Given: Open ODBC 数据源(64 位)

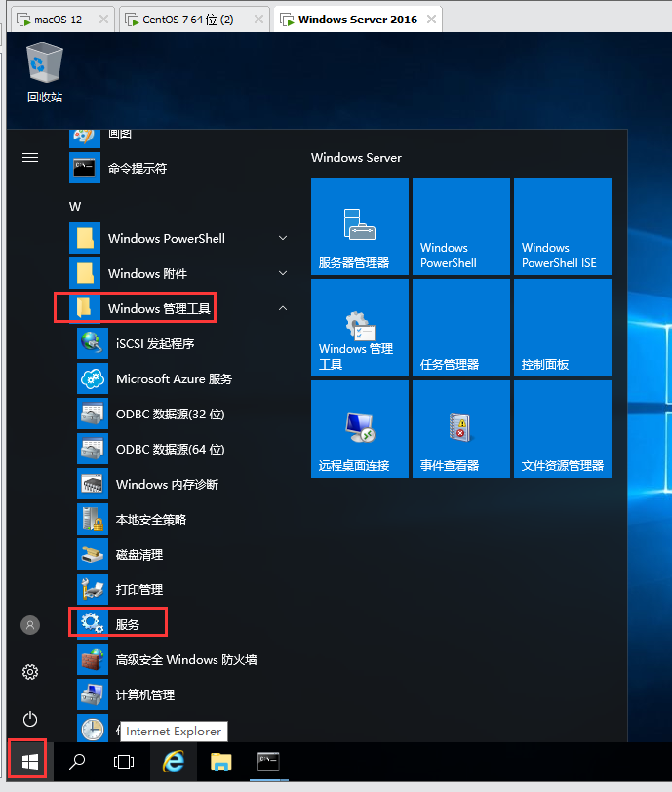Looking at the screenshot, I should tap(185, 449).
